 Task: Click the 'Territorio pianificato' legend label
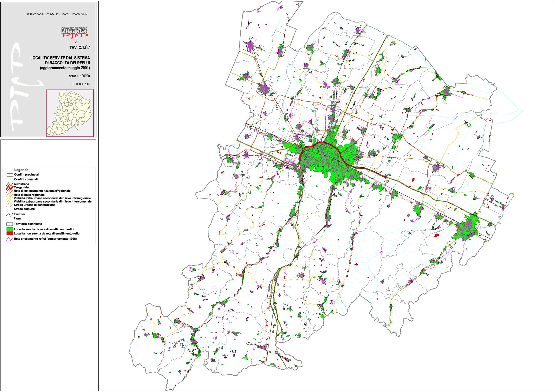coord(28,224)
